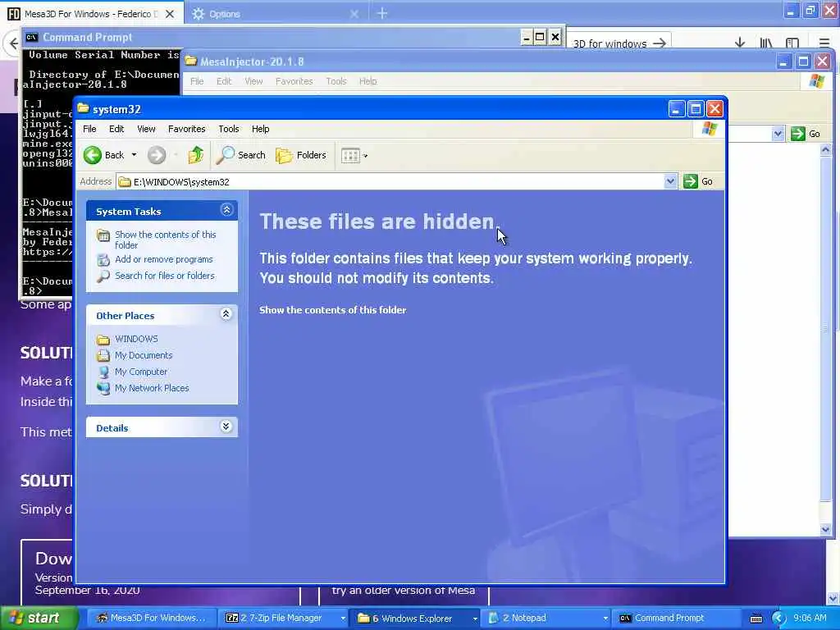Expand hidden system tray icons
840x630 pixels.
tap(778, 619)
